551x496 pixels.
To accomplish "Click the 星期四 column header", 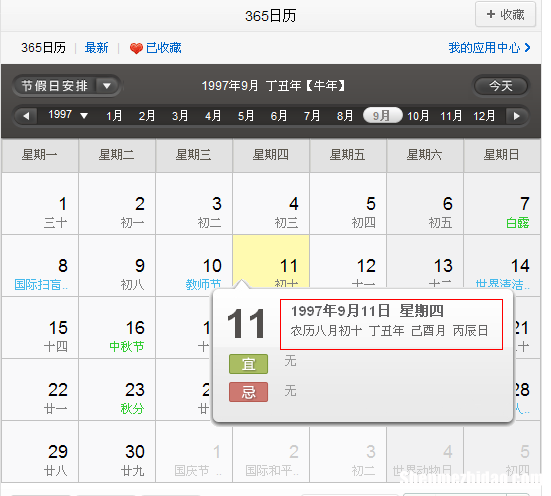I will click(271, 155).
